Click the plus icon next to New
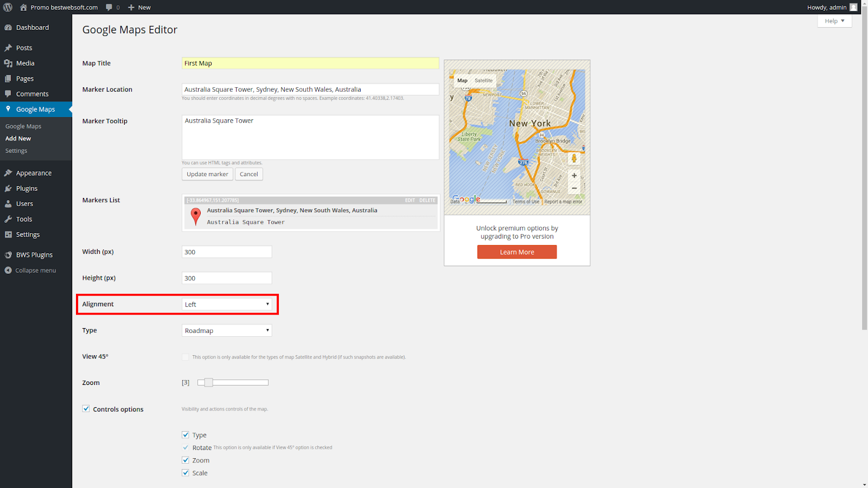Viewport: 868px width, 488px height. coord(131,7)
